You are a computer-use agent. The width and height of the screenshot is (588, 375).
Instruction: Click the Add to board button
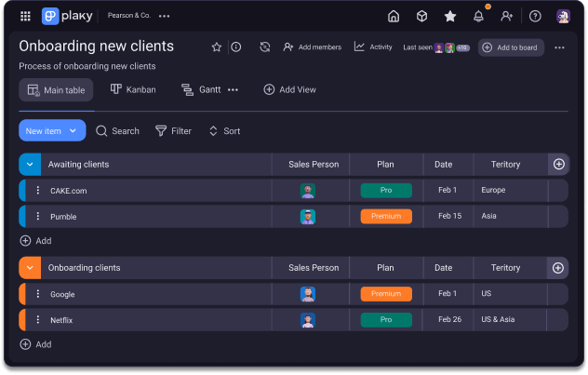pos(511,47)
